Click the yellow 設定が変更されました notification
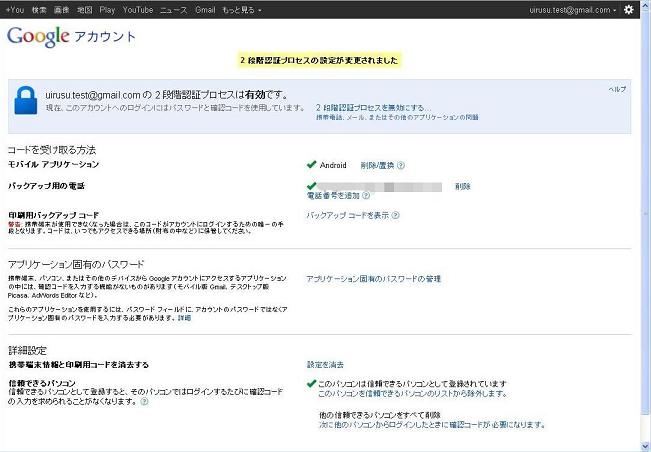The width and height of the screenshot is (651, 452). 319,61
